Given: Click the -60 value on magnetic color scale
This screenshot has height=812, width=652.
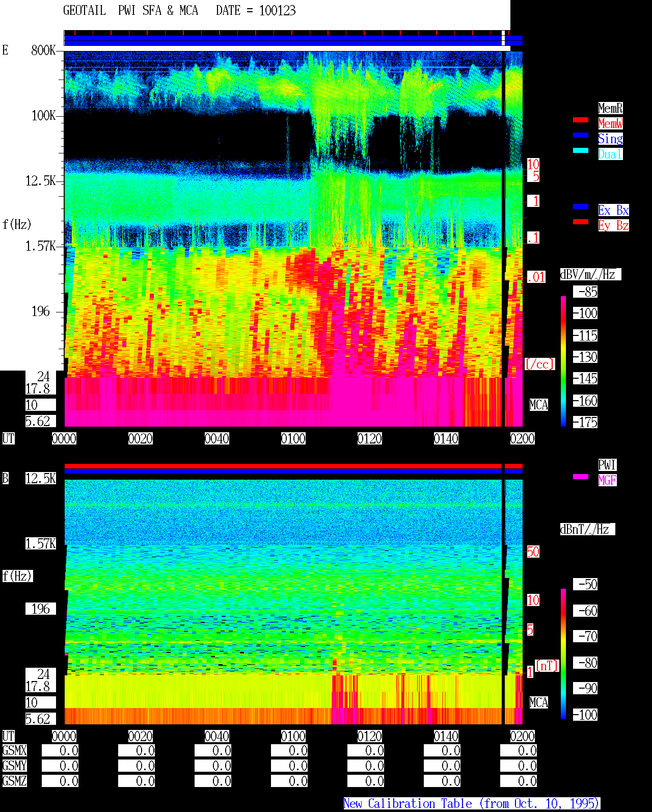Looking at the screenshot, I should click(585, 611).
